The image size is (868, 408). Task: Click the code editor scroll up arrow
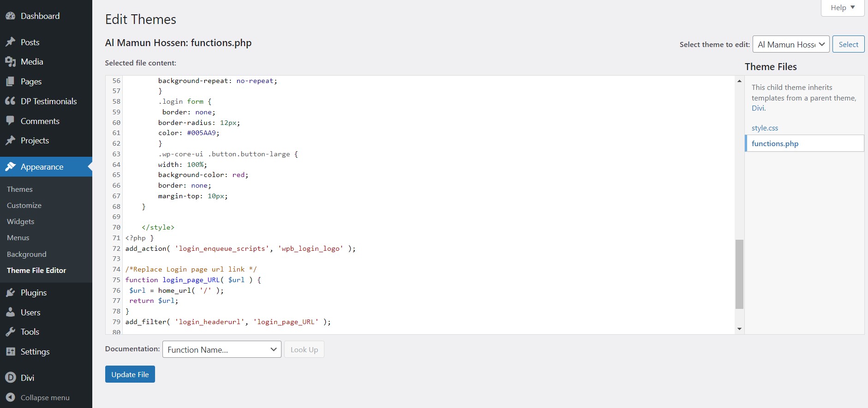(739, 81)
